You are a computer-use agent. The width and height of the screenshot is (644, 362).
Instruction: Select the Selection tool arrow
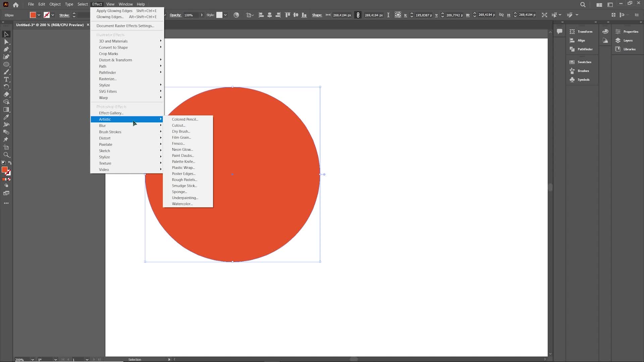pyautogui.click(x=6, y=34)
